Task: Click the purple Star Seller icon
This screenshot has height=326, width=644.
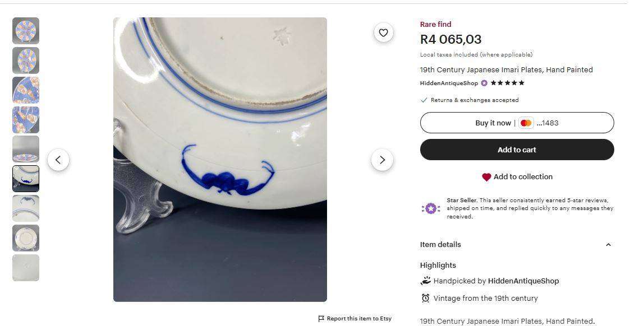Action: click(x=431, y=208)
